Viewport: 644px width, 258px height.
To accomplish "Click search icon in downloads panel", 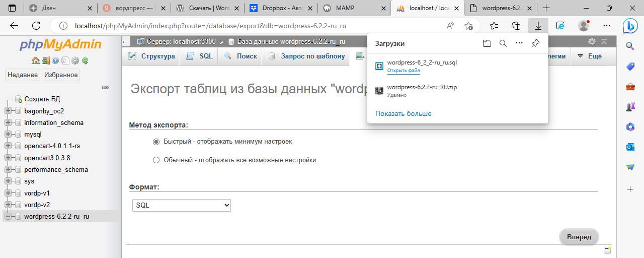I will 503,43.
